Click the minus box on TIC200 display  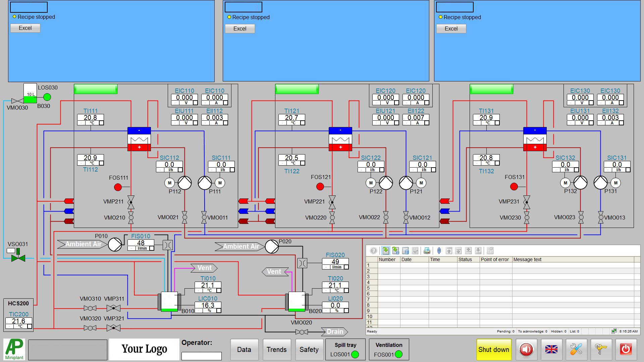coord(10,326)
